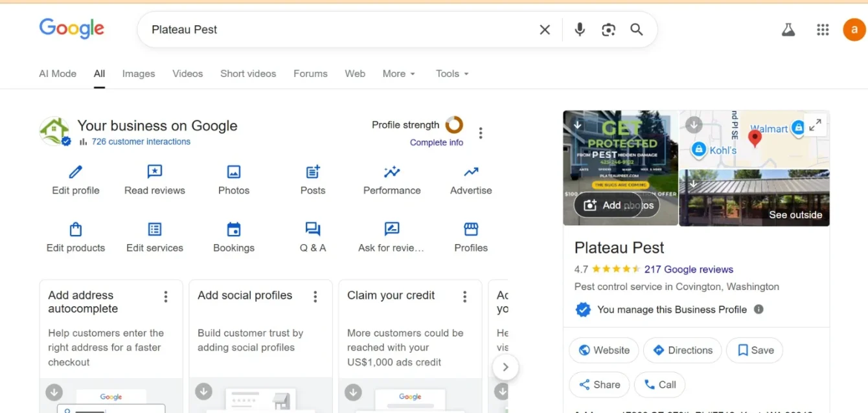Click the Website button
This screenshot has width=868, height=413.
(604, 350)
